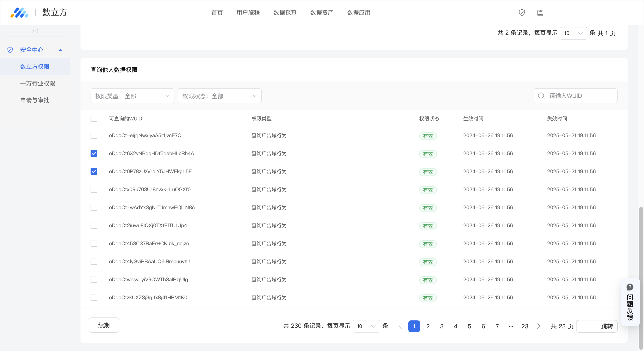
Task: Open the 数据探查 top menu
Action: (x=285, y=13)
